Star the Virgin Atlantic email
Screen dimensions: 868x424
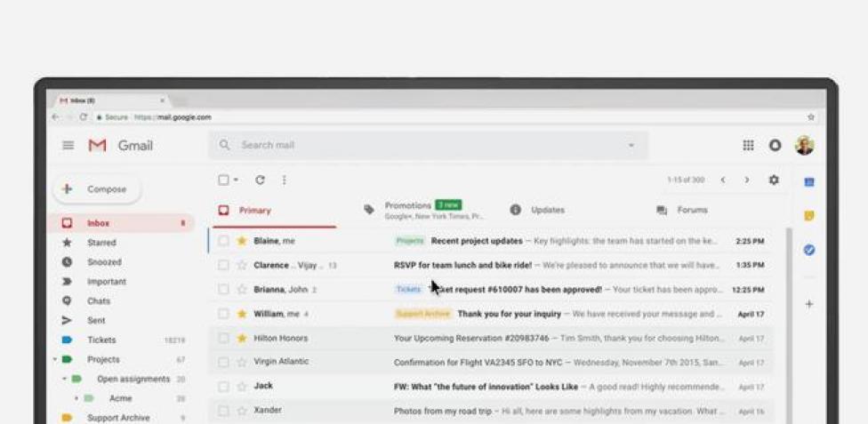tap(241, 362)
